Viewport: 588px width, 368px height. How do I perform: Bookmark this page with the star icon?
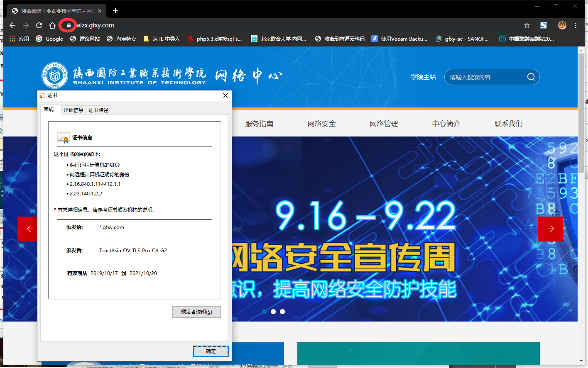tap(527, 25)
